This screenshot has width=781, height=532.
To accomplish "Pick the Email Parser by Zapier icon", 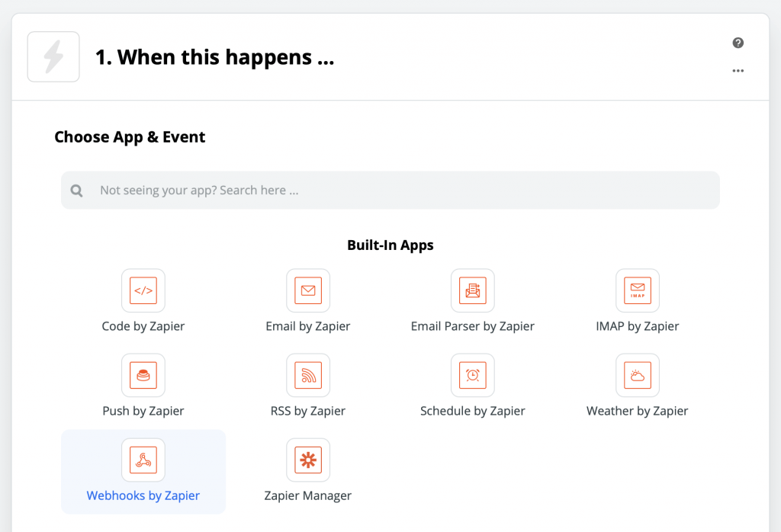I will click(x=473, y=290).
